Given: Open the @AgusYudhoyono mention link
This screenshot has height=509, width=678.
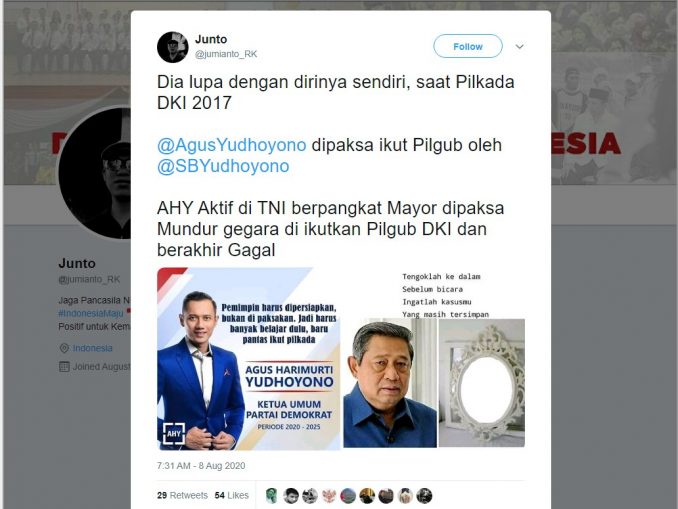Looking at the screenshot, I should tap(231, 145).
